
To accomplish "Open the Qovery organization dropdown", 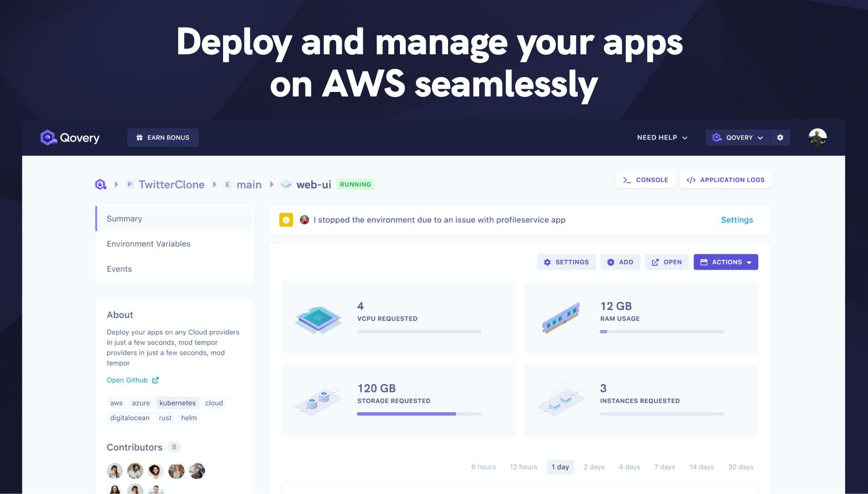I will (737, 138).
